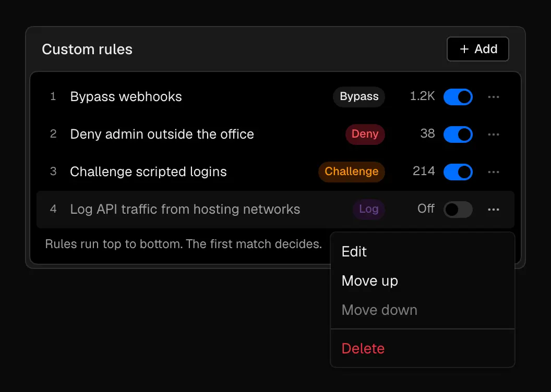
Task: Click the purple Log action badge
Action: tap(368, 210)
